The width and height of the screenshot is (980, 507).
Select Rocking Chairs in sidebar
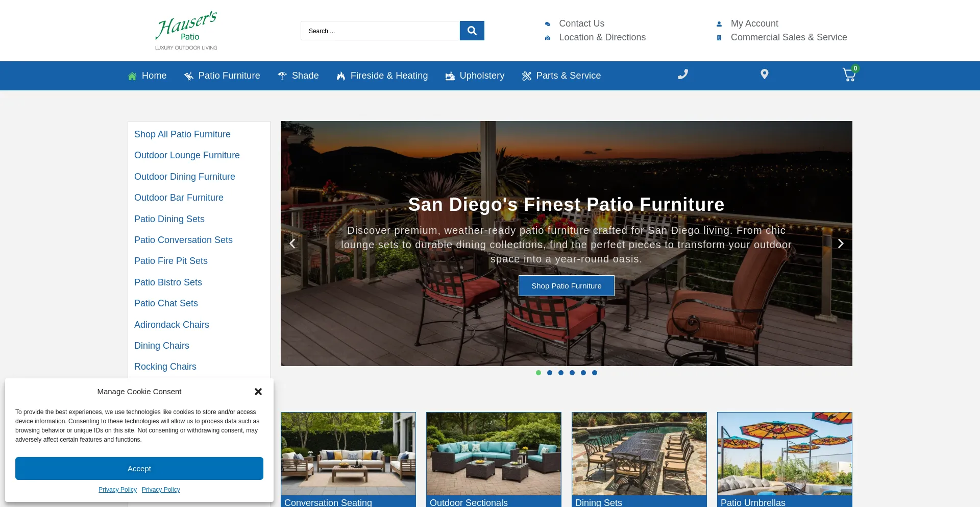tap(165, 367)
